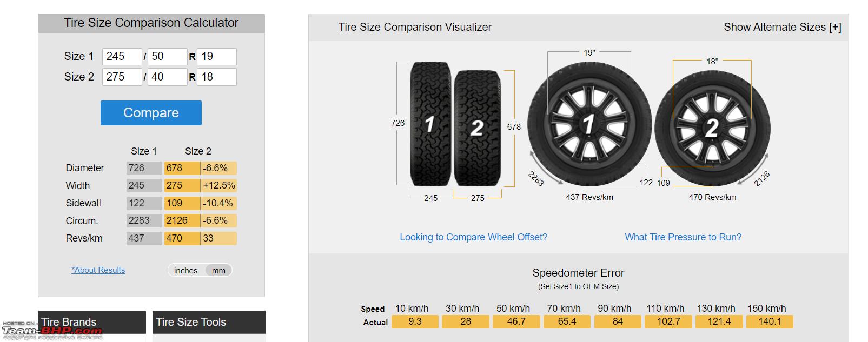Click the Team-BHP watermark logo
This screenshot has width=868, height=342.
pos(52,331)
